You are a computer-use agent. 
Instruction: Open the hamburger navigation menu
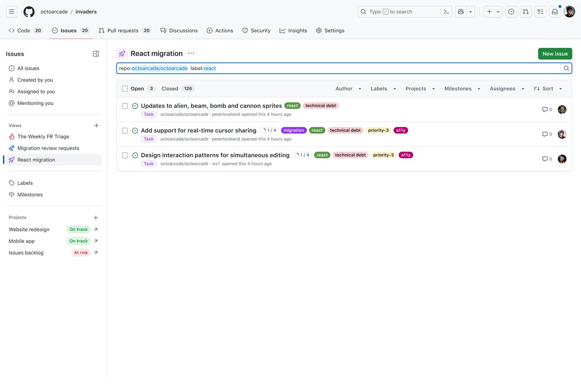(x=12, y=12)
